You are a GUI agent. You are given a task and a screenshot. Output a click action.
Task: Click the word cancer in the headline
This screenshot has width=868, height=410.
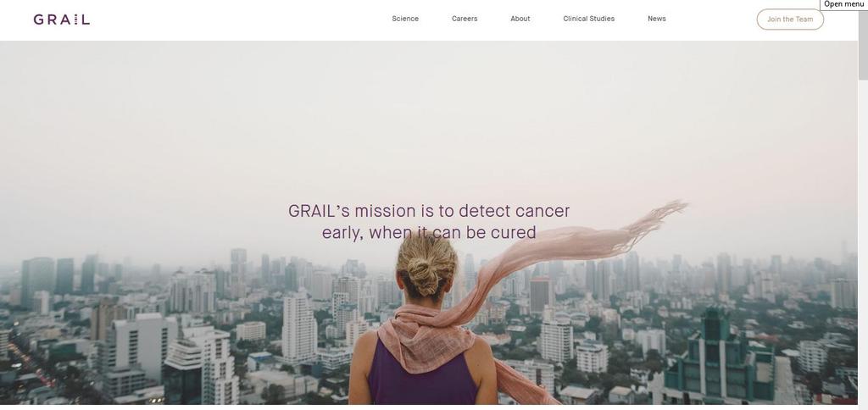[x=542, y=212]
